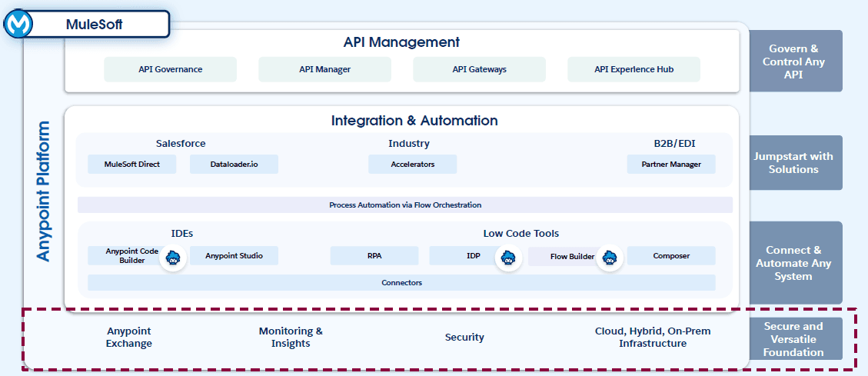Click the Connectors bar
The height and width of the screenshot is (376, 868).
pos(401,282)
